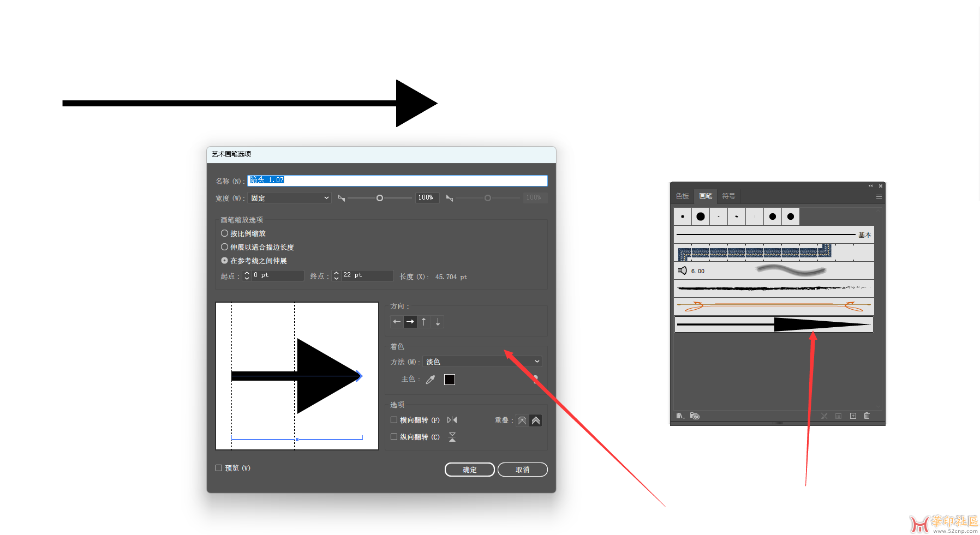This screenshot has height=535, width=980.
Task: Confirm the dialog with 确定
Action: coord(469,470)
